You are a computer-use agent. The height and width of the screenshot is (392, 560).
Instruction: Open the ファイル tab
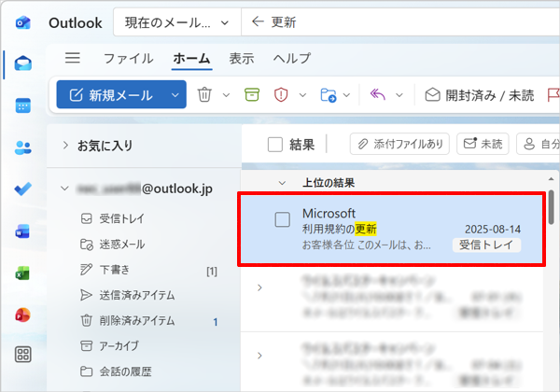(x=129, y=58)
